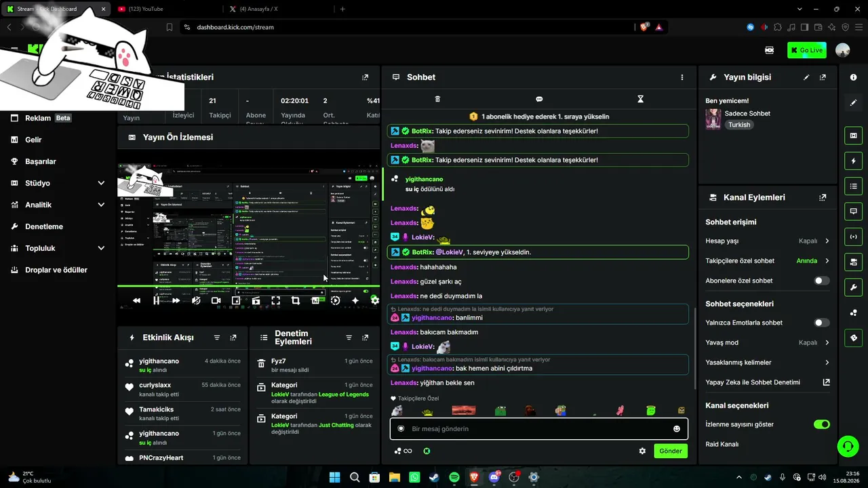Click browser address bar dashboard.kick.com/stream
868x488 pixels.
[x=235, y=27]
